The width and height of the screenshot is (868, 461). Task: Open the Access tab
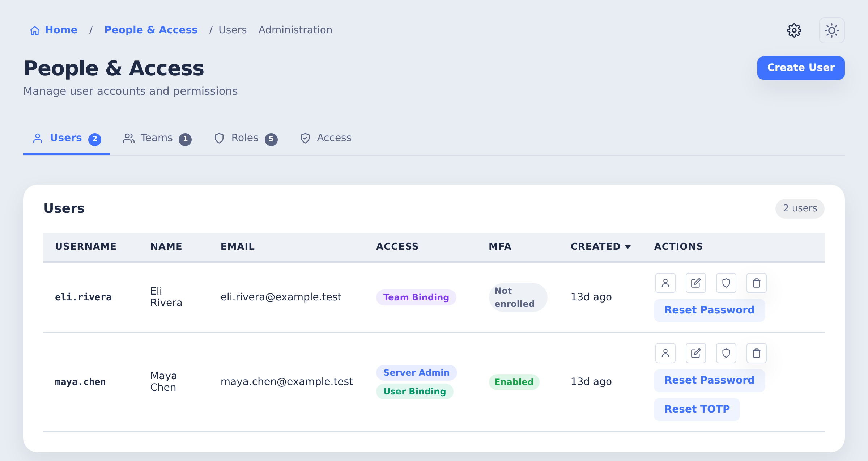(325, 138)
